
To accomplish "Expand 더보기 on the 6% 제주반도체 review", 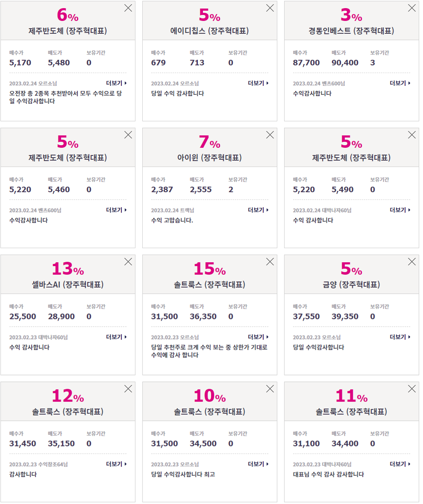I will click(x=116, y=83).
